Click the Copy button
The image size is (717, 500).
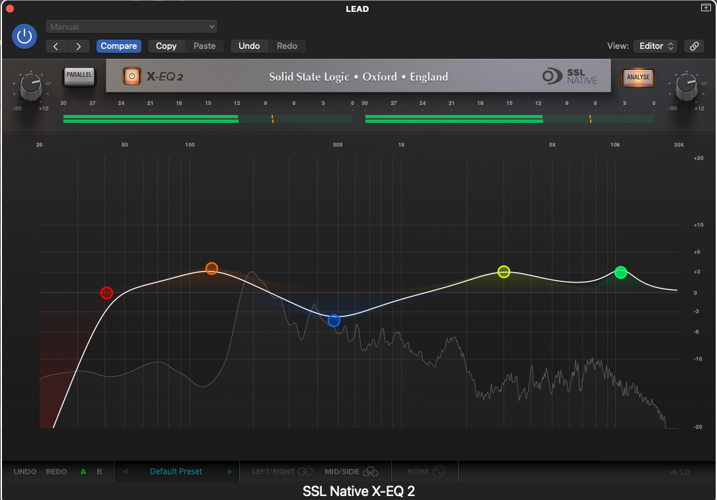pos(166,46)
